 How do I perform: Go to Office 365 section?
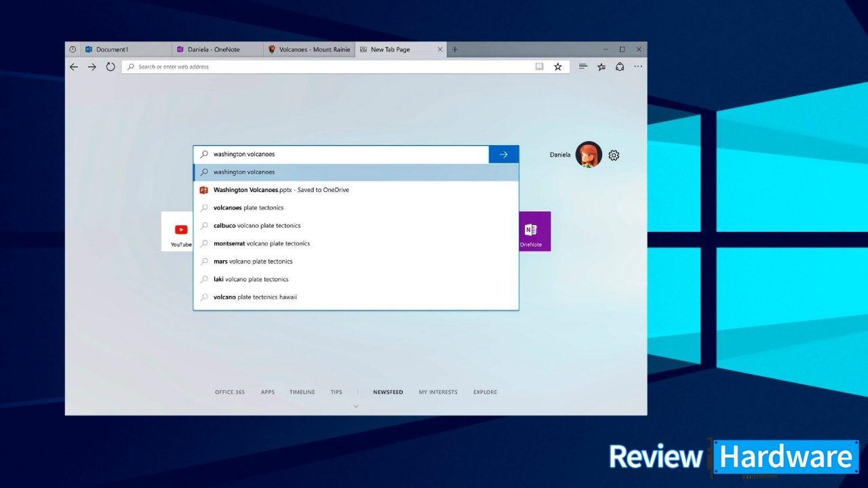pos(230,392)
